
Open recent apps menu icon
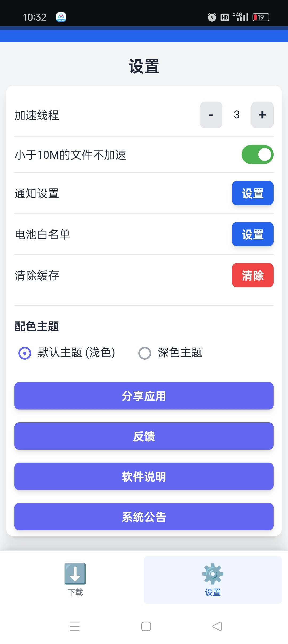(x=75, y=626)
